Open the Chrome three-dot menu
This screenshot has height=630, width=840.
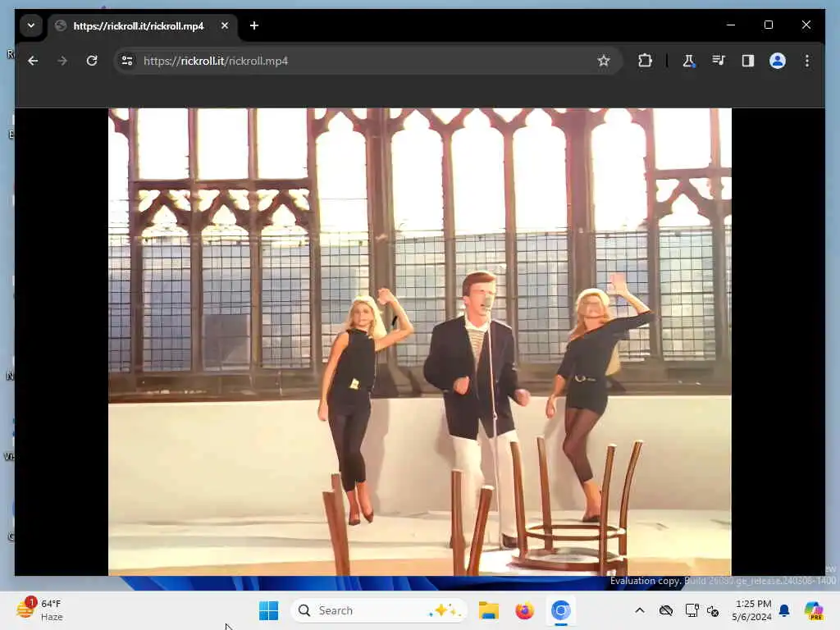coord(807,61)
